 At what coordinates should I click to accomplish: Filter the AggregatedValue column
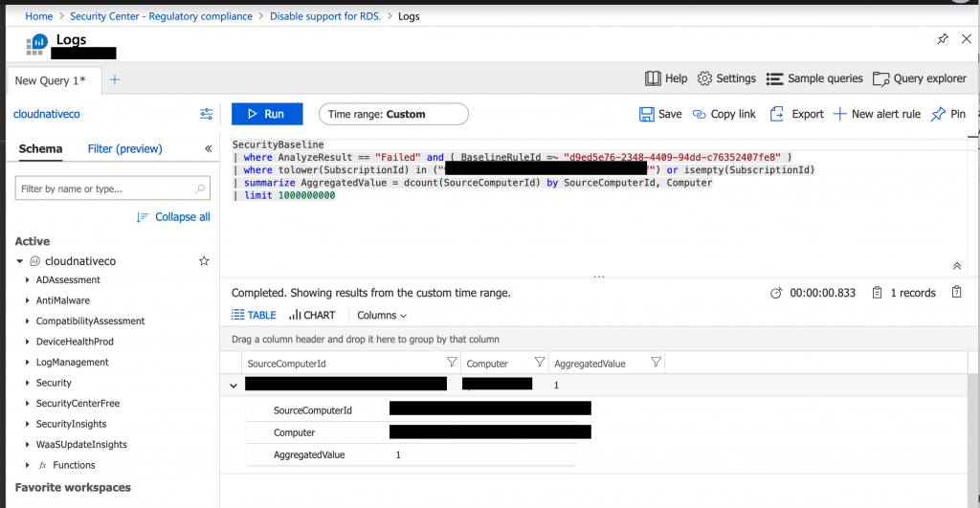click(x=656, y=362)
